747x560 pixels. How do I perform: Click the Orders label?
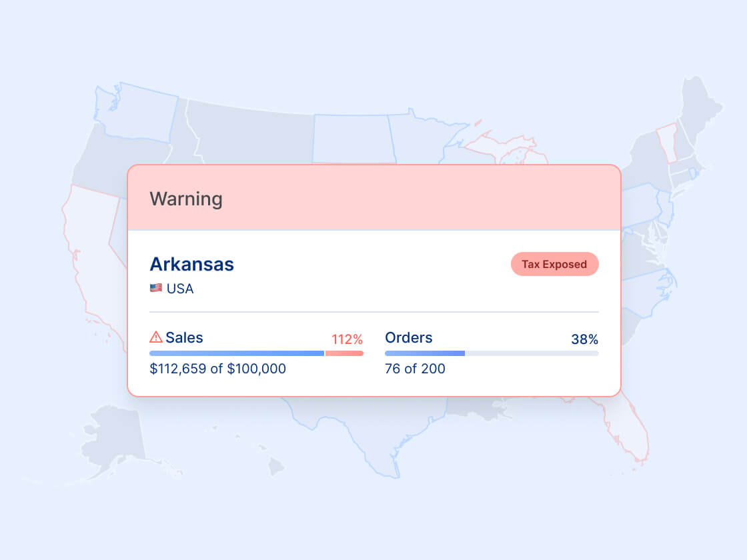pos(409,337)
